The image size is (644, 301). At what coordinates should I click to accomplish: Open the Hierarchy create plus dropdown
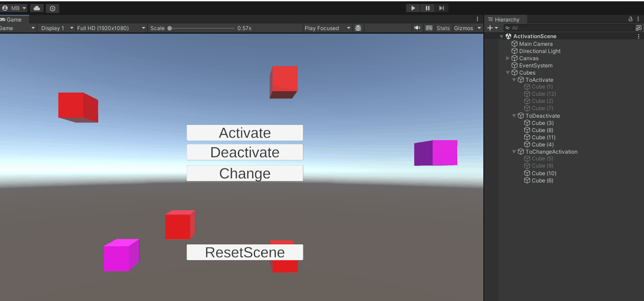[x=492, y=28]
